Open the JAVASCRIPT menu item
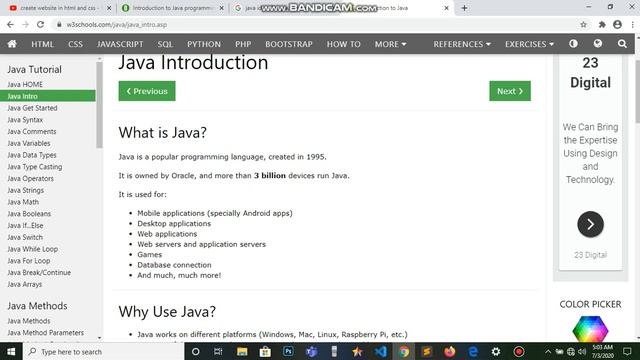The image size is (640, 360). (x=120, y=44)
